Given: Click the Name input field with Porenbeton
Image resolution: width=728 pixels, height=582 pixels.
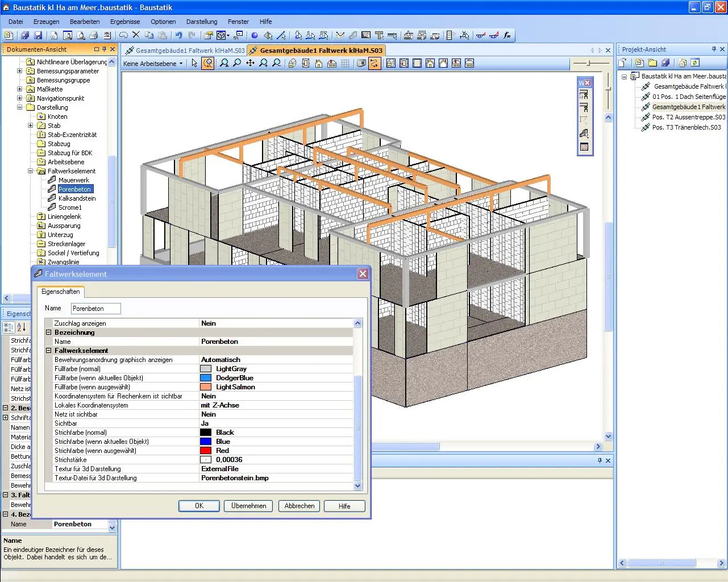Looking at the screenshot, I should pos(96,309).
